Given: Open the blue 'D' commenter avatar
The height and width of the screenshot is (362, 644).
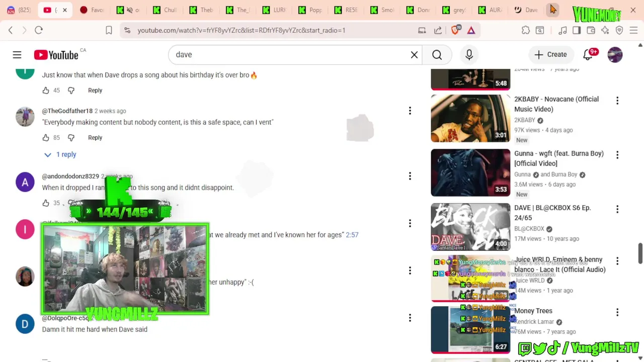Looking at the screenshot, I should tap(25, 324).
